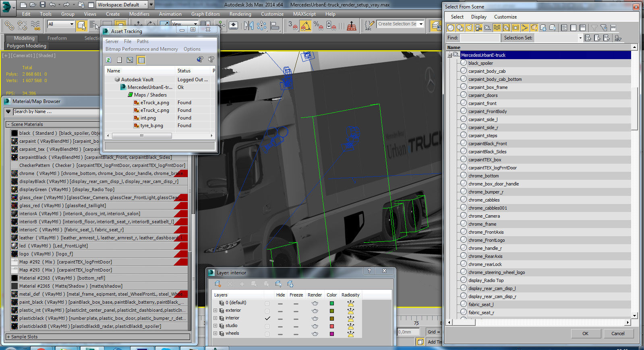The width and height of the screenshot is (644, 350).
Task: Open Create Selection Set dropdown
Action: [x=421, y=24]
